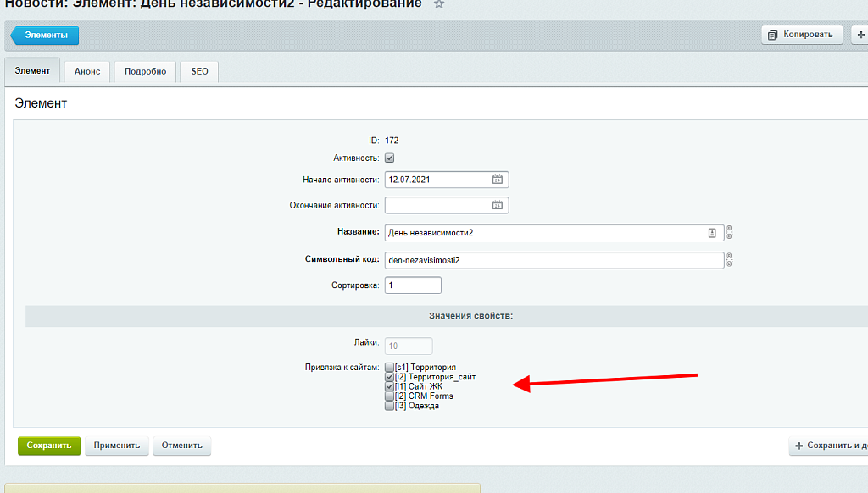Add page to favorites with star icon

point(438,4)
